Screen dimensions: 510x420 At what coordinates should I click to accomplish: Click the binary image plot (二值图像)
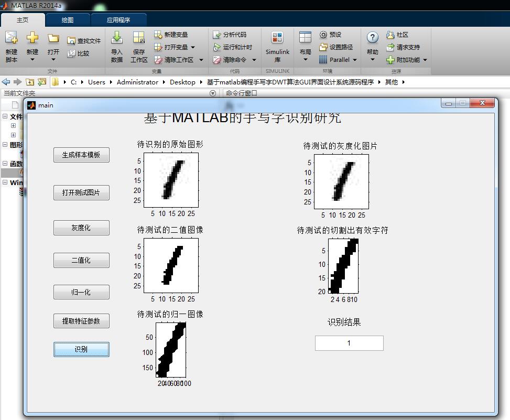click(x=171, y=265)
